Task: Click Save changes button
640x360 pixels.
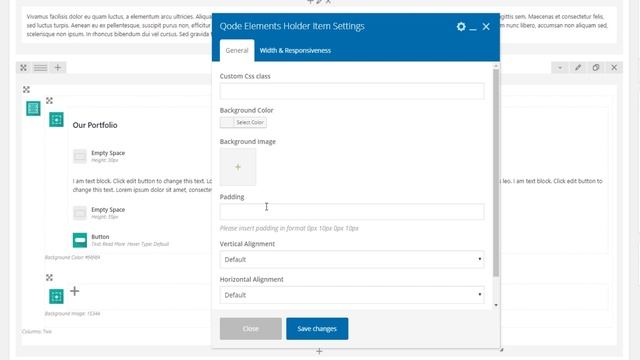Action: pos(317,329)
